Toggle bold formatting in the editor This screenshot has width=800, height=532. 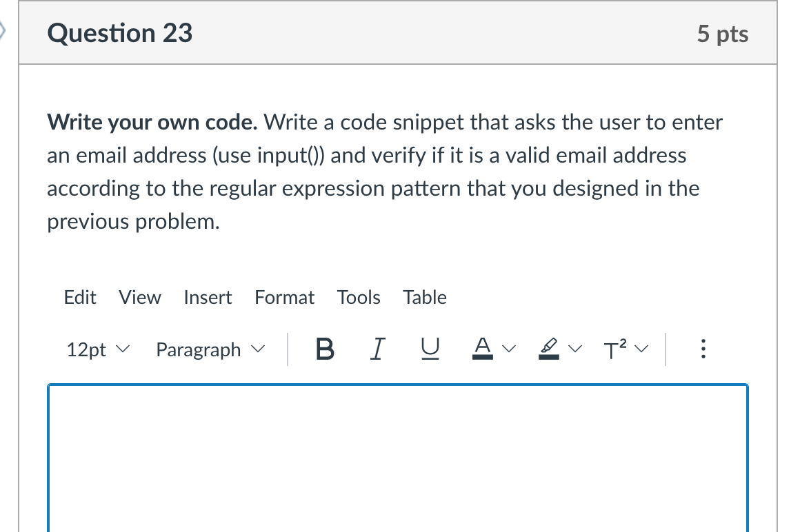pyautogui.click(x=324, y=349)
